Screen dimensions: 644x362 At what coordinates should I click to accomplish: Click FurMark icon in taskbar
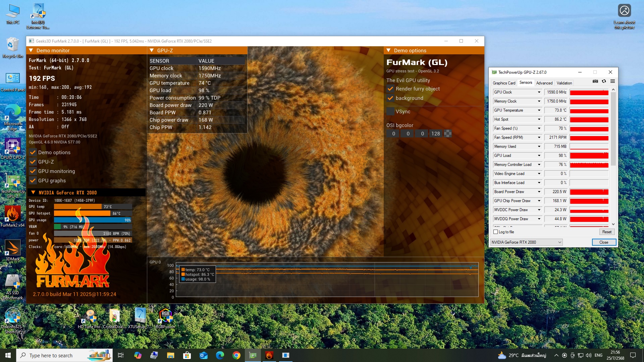point(269,355)
